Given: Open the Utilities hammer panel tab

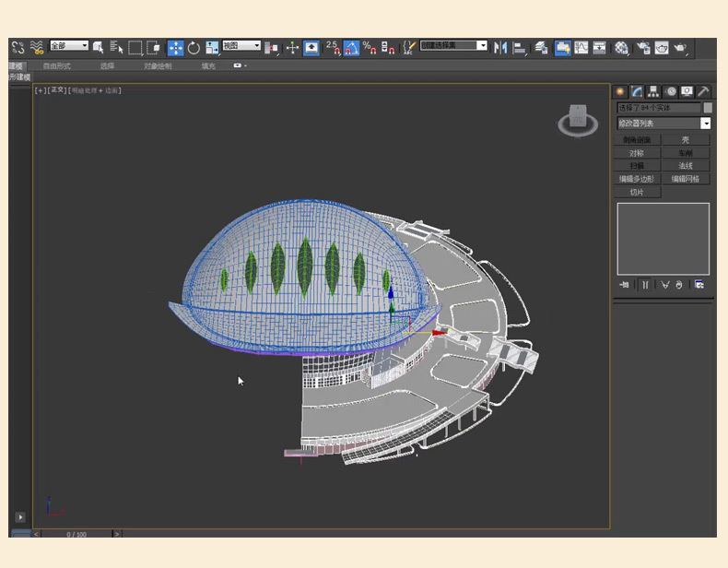Looking at the screenshot, I should (x=703, y=91).
